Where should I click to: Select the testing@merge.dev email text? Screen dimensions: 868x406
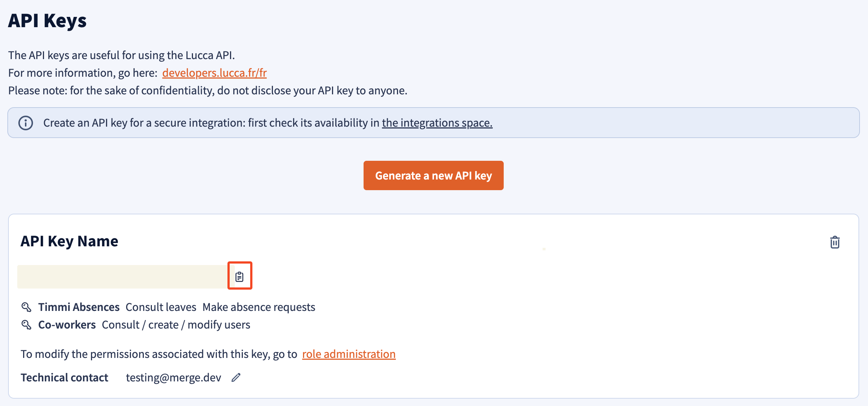point(174,377)
